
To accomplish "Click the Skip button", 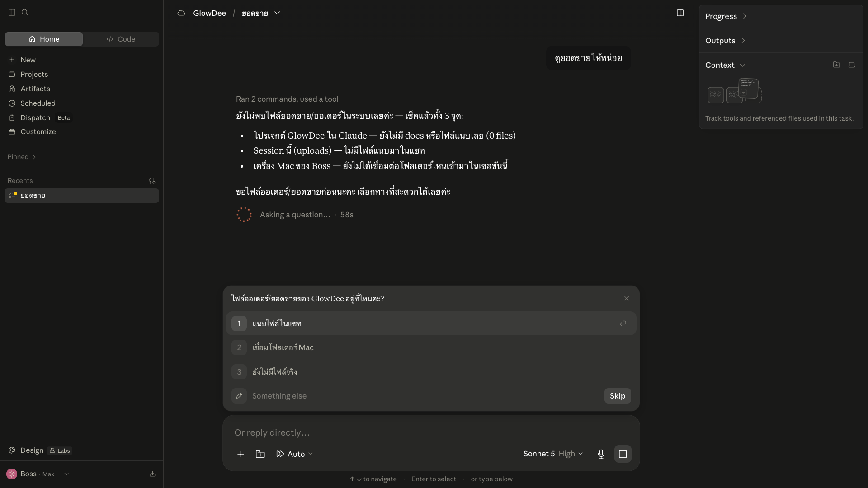I will click(x=617, y=396).
